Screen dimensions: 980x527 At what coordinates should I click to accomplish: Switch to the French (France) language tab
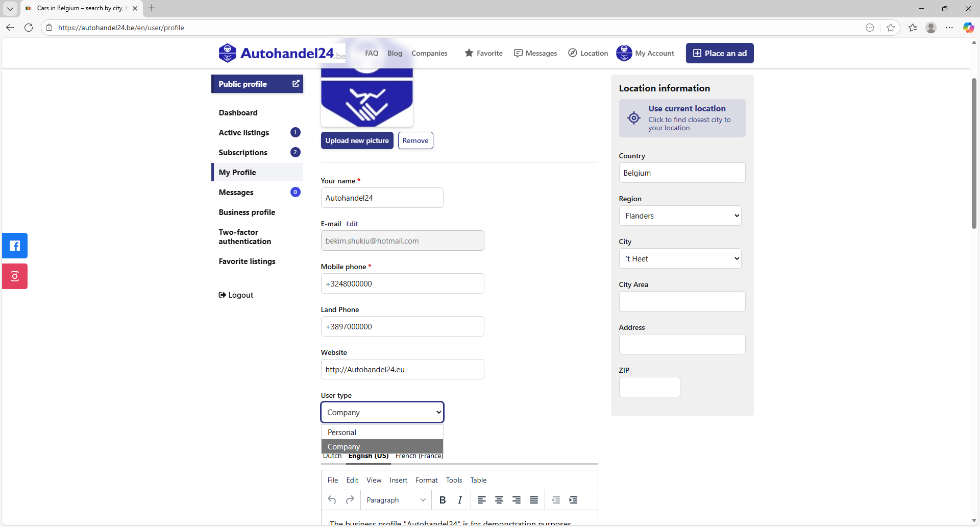click(x=419, y=457)
